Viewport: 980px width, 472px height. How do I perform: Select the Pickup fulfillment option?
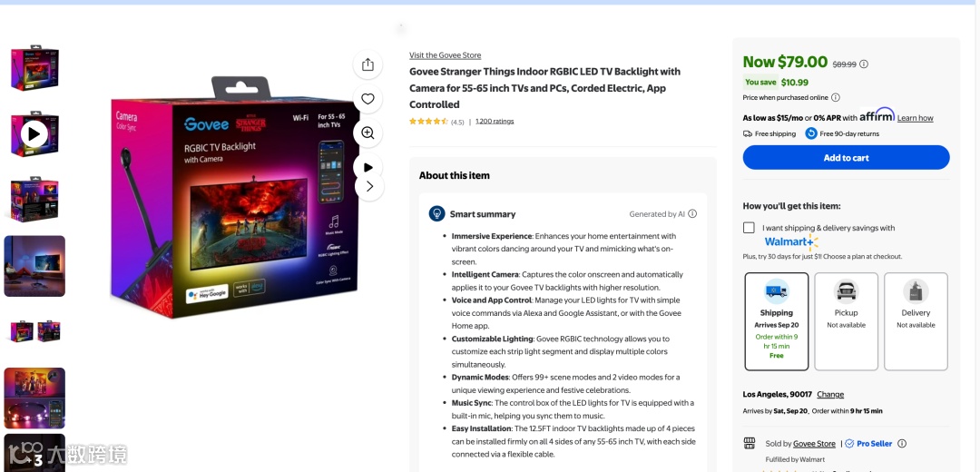(847, 321)
